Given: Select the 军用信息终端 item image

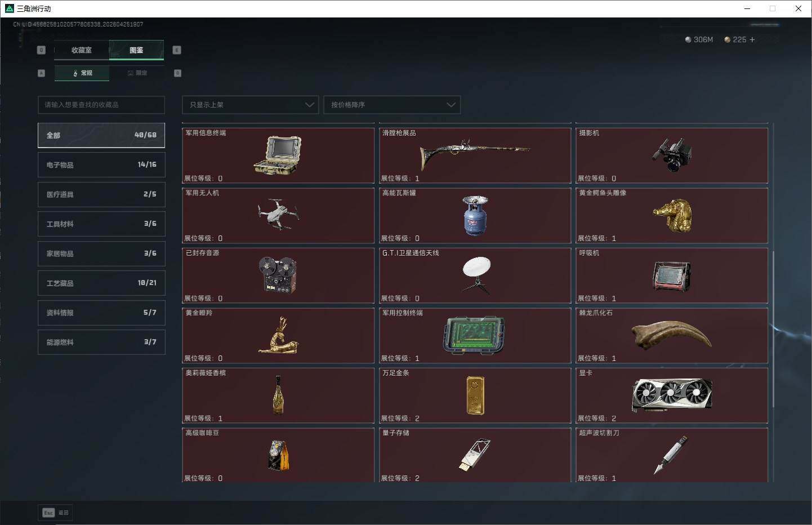Looking at the screenshot, I should tap(277, 154).
